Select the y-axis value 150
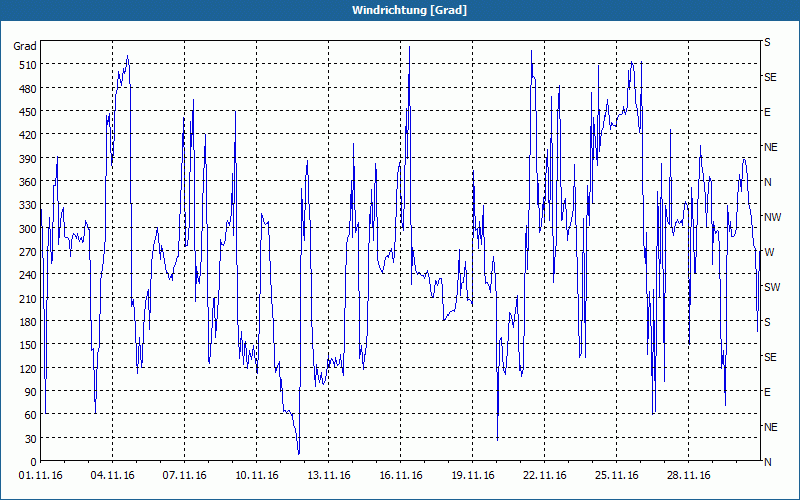Image resolution: width=800 pixels, height=500 pixels. (x=28, y=345)
